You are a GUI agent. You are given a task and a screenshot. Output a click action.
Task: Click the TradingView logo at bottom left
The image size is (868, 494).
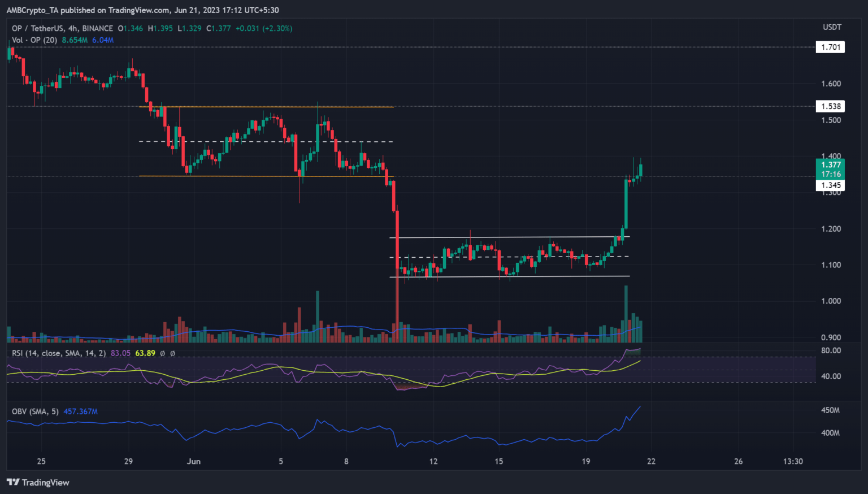[x=38, y=482]
